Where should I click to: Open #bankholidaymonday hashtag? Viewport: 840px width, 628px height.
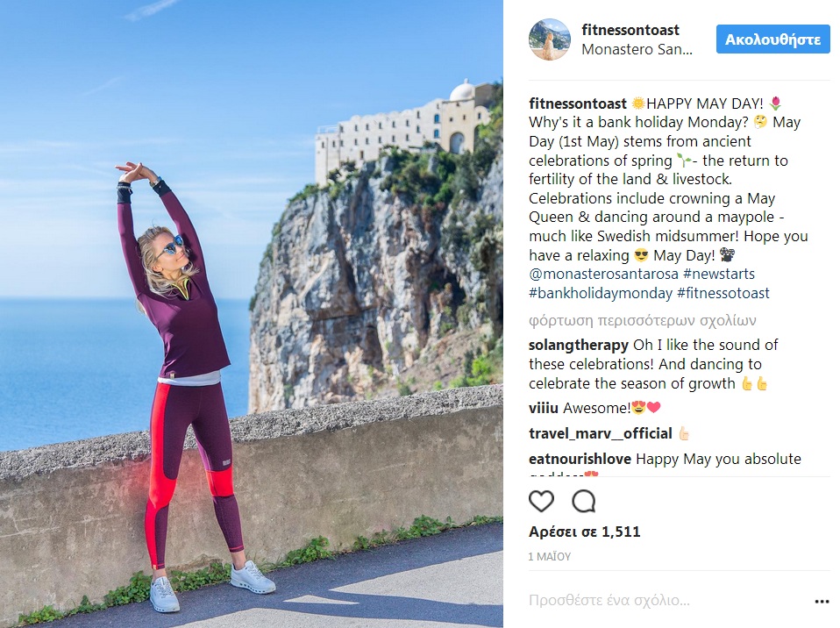point(600,294)
